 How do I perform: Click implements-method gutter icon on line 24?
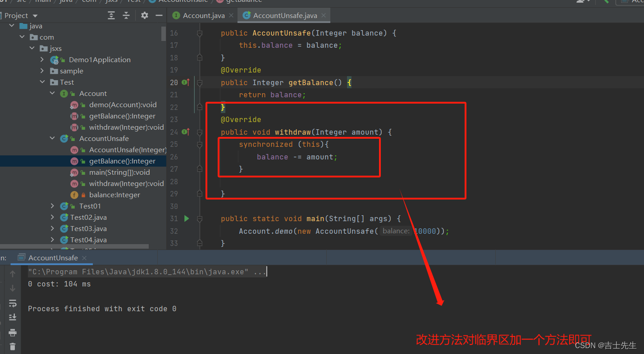pyautogui.click(x=186, y=132)
